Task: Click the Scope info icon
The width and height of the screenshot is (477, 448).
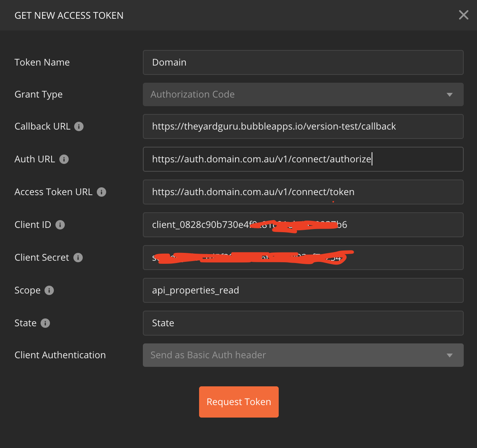Action: (x=49, y=290)
